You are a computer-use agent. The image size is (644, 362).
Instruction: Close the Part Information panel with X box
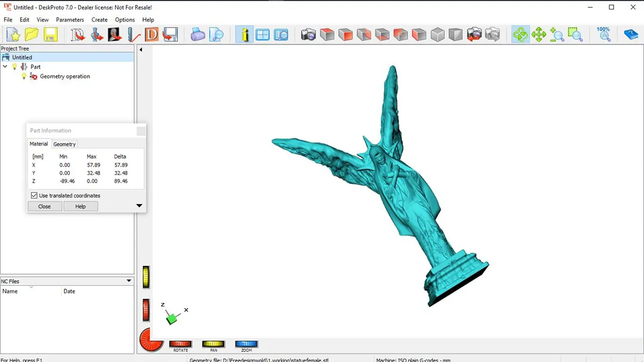point(141,131)
